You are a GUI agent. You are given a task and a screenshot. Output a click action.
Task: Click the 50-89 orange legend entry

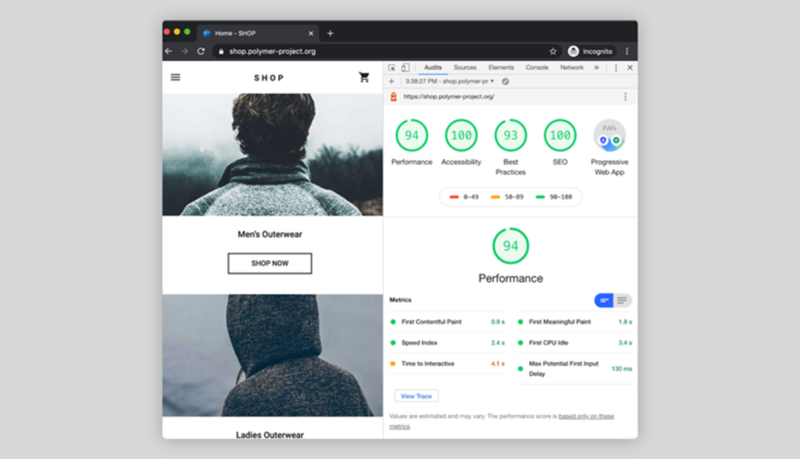coord(507,197)
